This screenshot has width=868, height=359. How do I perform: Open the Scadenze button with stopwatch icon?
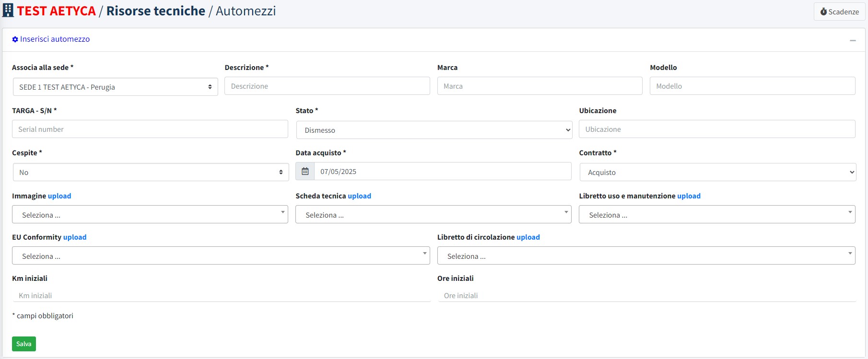coord(839,12)
